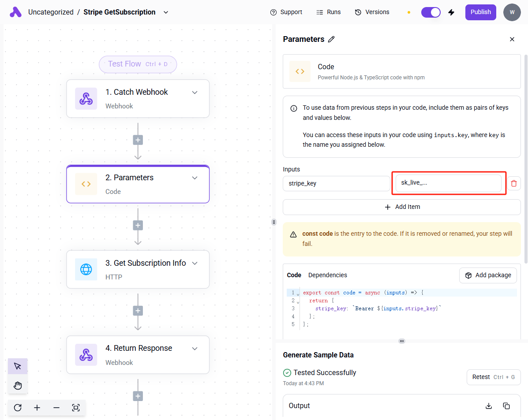This screenshot has width=528, height=420.
Task: Zoom out on the flow canvas
Action: [x=56, y=408]
